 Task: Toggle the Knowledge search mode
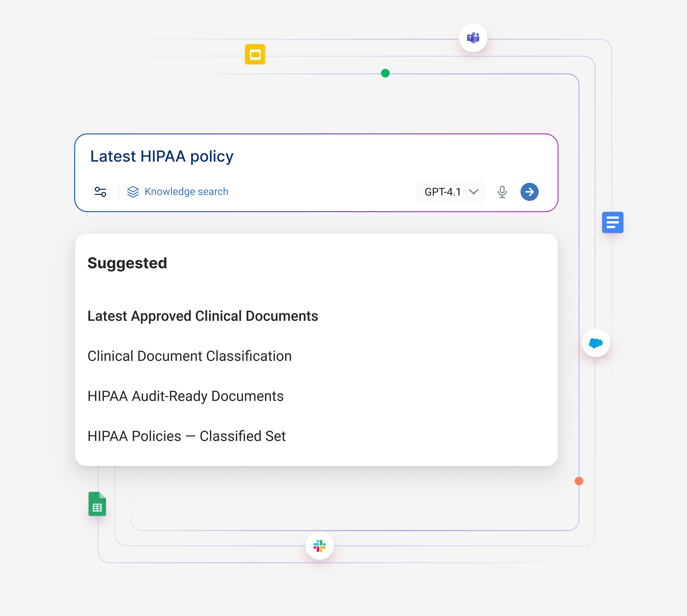point(186,192)
